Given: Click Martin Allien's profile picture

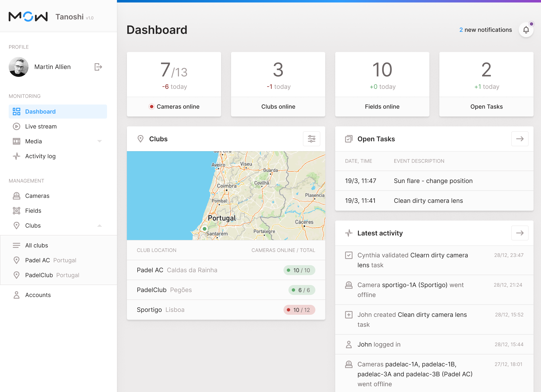Looking at the screenshot, I should [19, 67].
